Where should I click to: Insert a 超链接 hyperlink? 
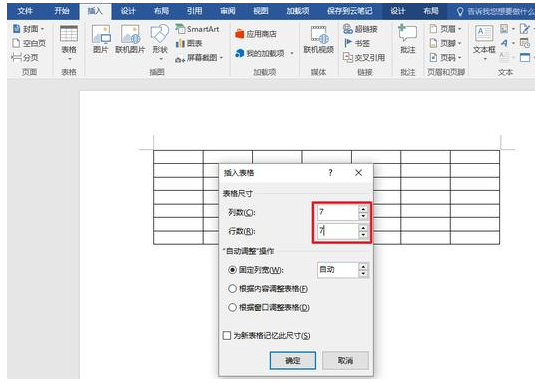click(360, 29)
